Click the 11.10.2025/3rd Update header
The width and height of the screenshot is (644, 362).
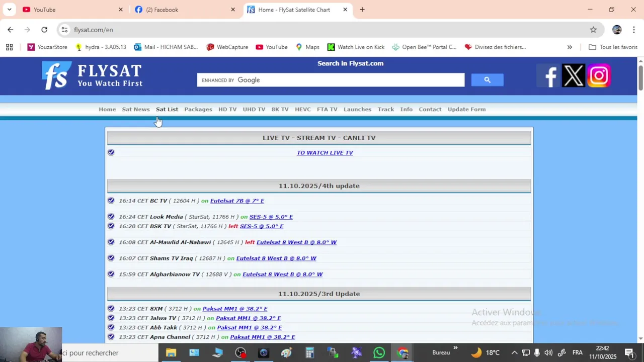point(319,294)
